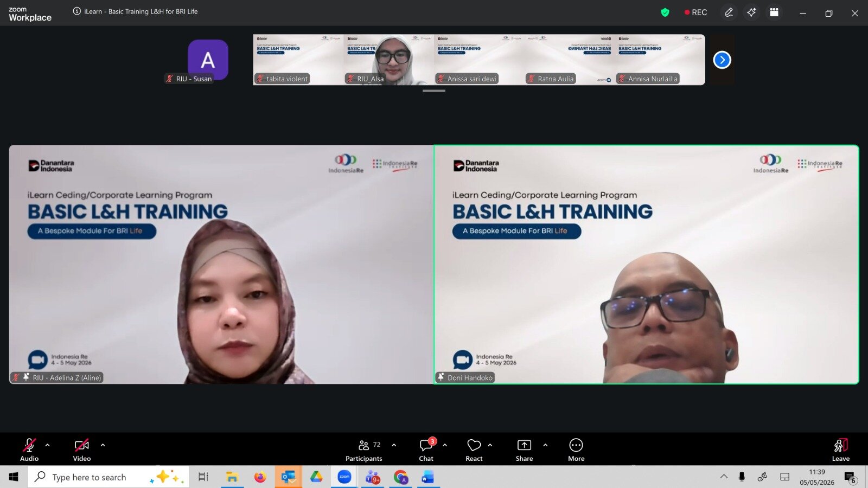Show next page of gallery participants

722,60
